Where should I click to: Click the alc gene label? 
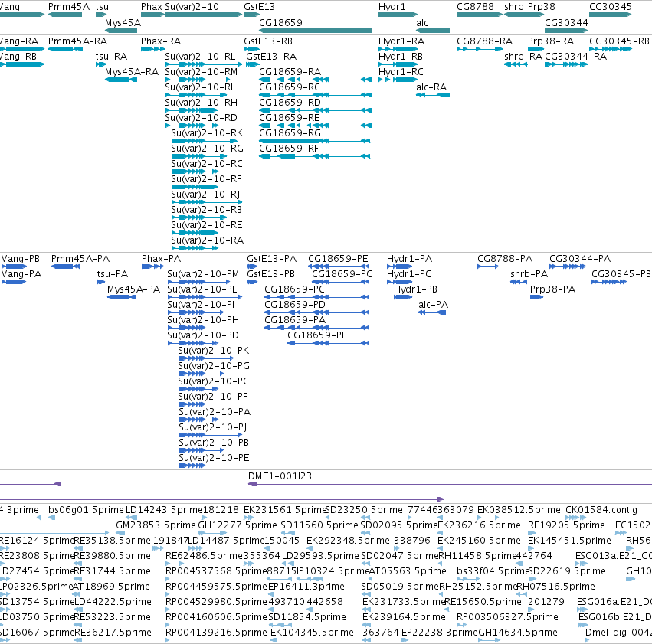tap(422, 22)
